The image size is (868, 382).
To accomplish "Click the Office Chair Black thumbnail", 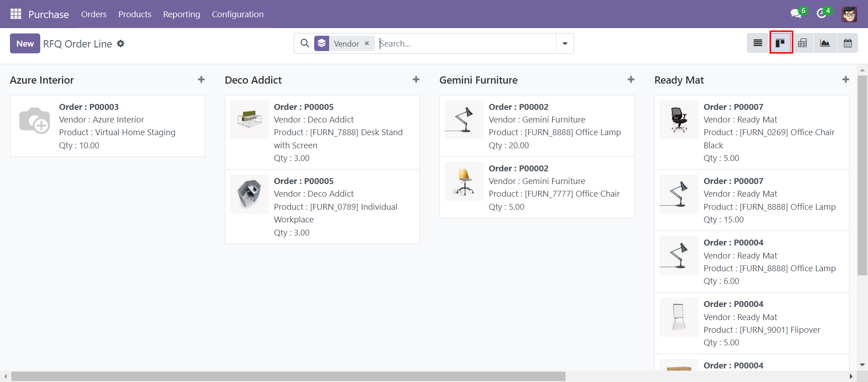I will point(679,119).
